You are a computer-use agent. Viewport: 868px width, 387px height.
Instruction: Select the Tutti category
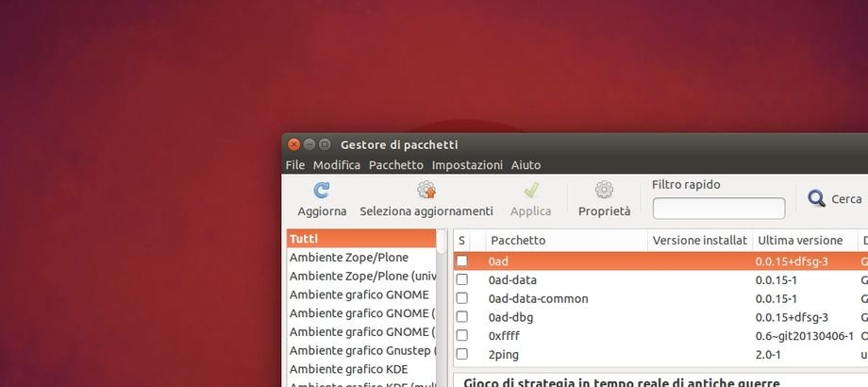click(x=361, y=239)
